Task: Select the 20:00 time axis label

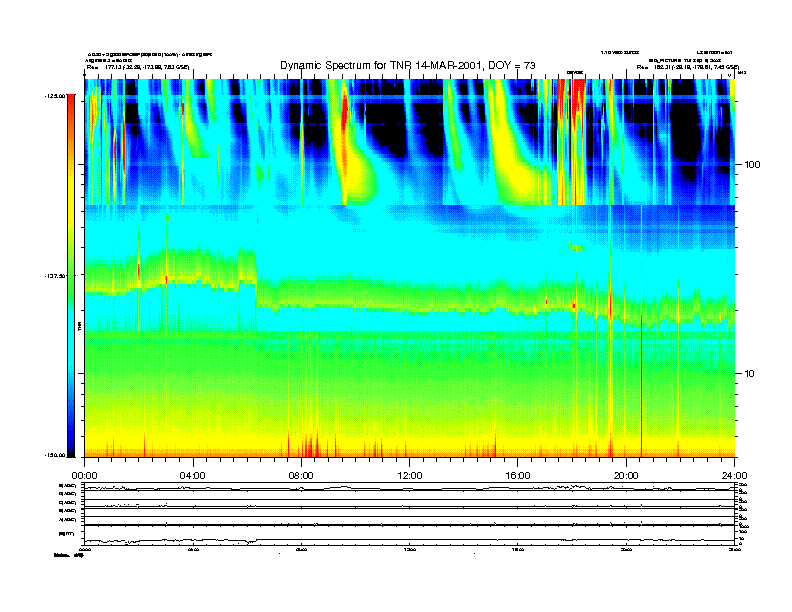Action: pos(626,476)
